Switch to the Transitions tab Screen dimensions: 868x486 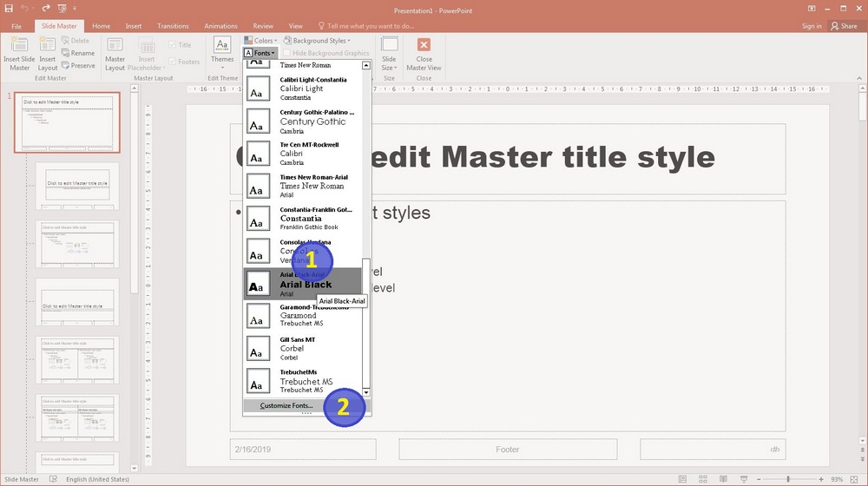[173, 26]
